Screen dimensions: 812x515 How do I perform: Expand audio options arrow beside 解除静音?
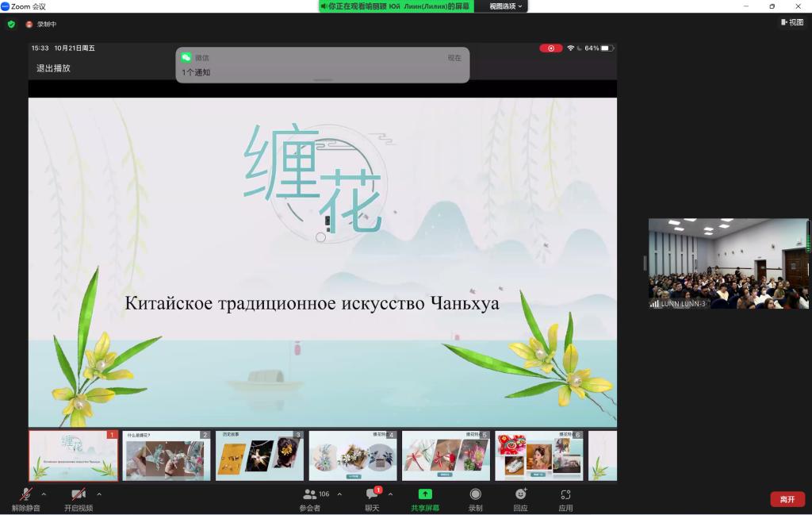[x=44, y=494]
